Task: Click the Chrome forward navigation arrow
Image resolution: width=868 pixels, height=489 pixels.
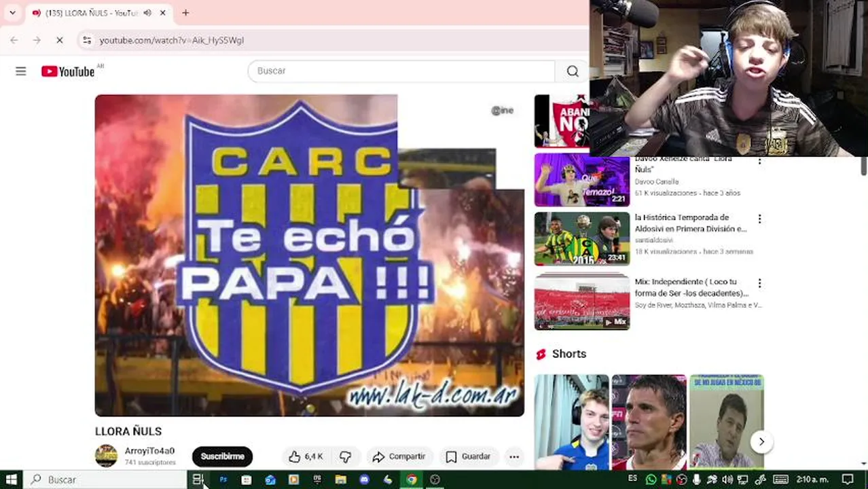Action: [x=37, y=40]
